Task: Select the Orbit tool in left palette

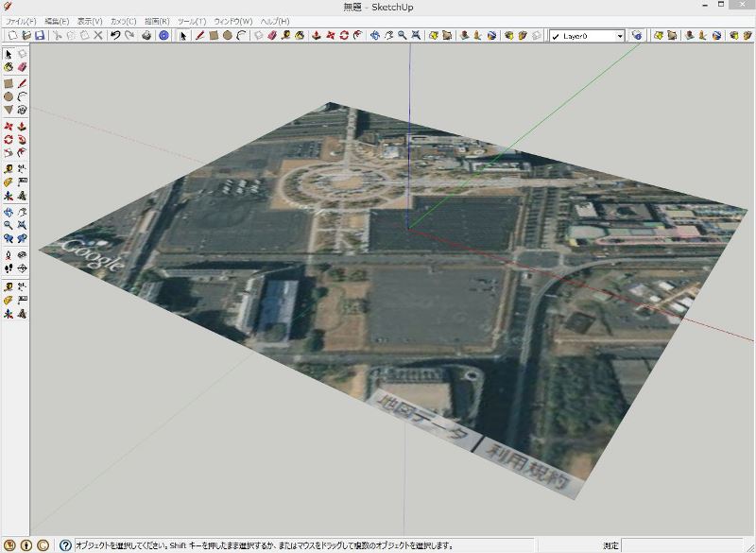Action: (9, 212)
